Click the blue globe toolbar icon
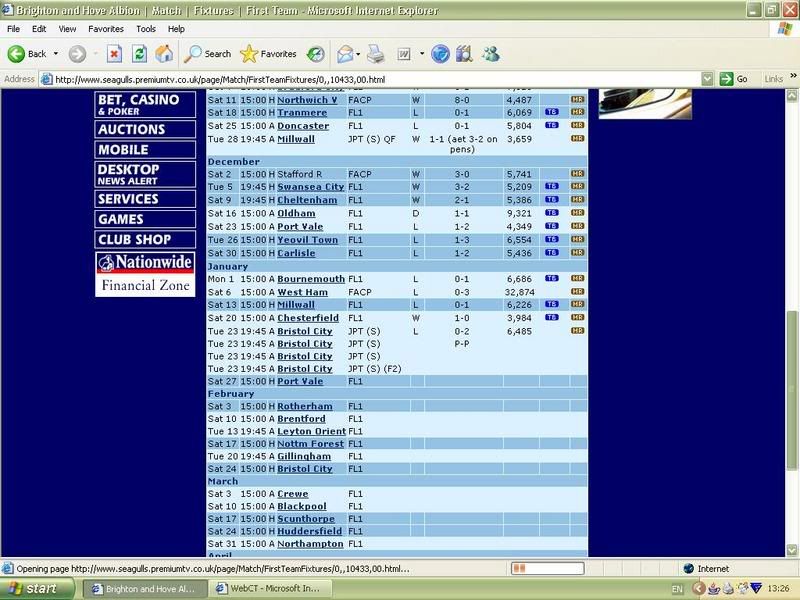 (x=440, y=54)
